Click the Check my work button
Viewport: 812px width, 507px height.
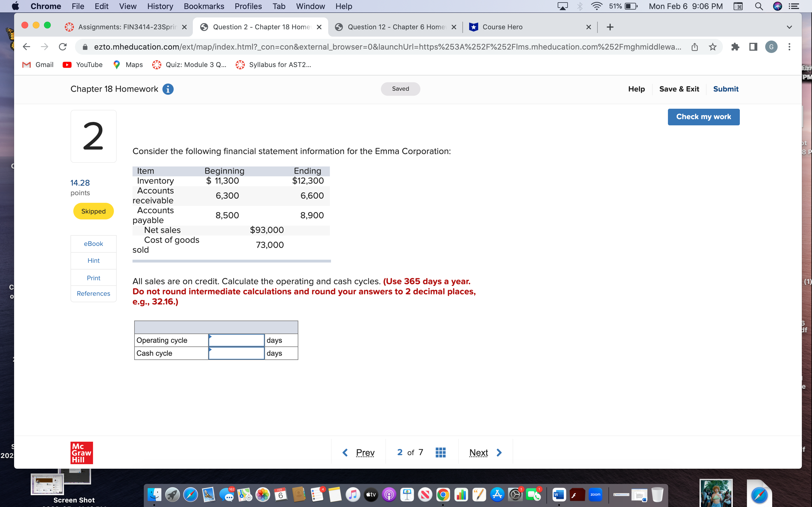(703, 117)
